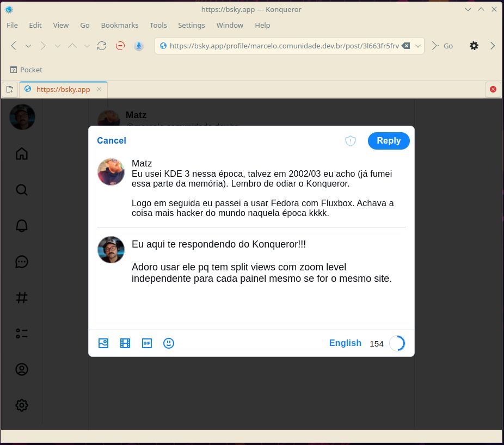Open Bluesky Settings gear in the sidebar
504x445 pixels.
pos(22,405)
